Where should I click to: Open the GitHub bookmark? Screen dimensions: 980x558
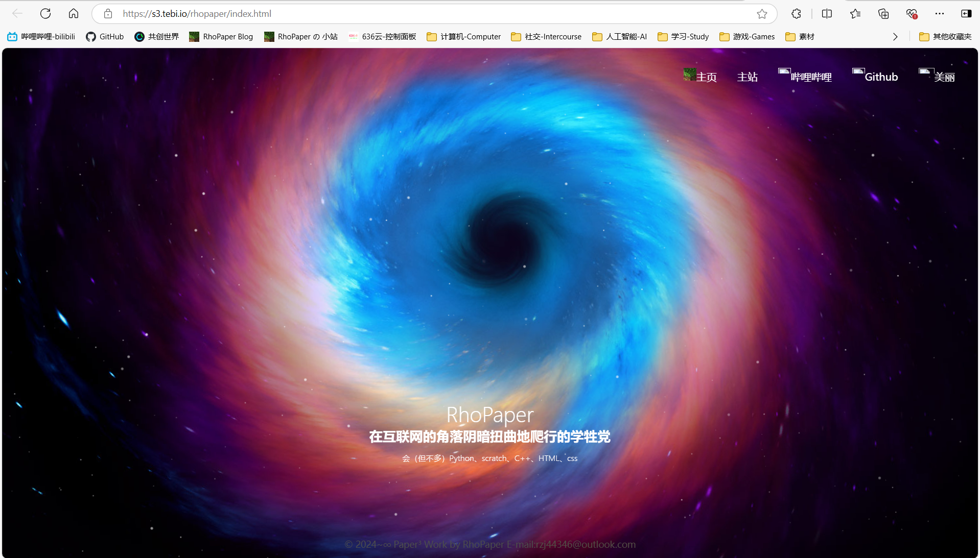point(105,37)
